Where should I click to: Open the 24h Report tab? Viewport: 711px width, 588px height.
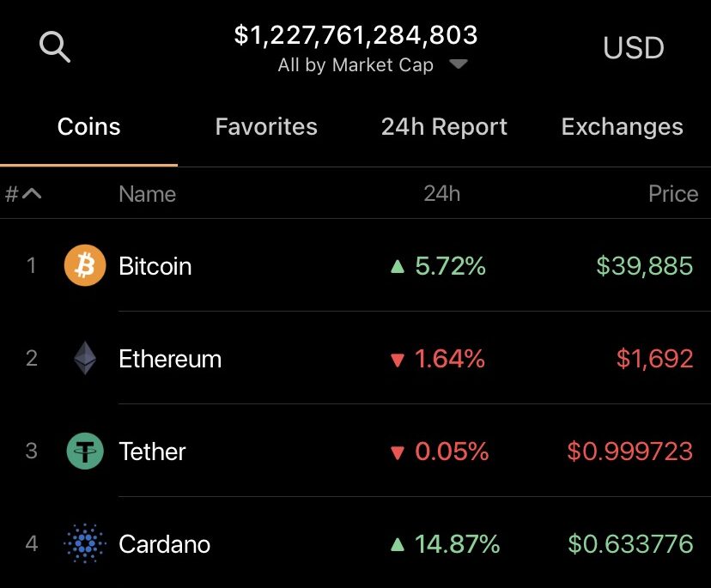click(444, 127)
